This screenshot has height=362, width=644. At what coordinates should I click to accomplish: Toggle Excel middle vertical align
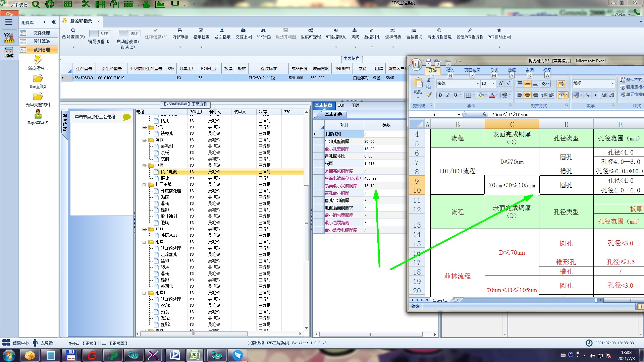(x=527, y=84)
